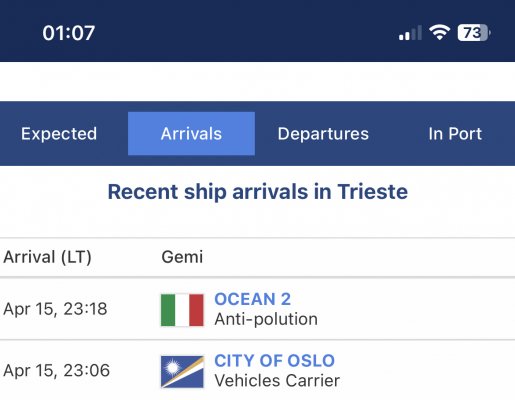This screenshot has height=400, width=515.
Task: Select the Apr 15, 23:18 arrival time
Action: tap(55, 309)
